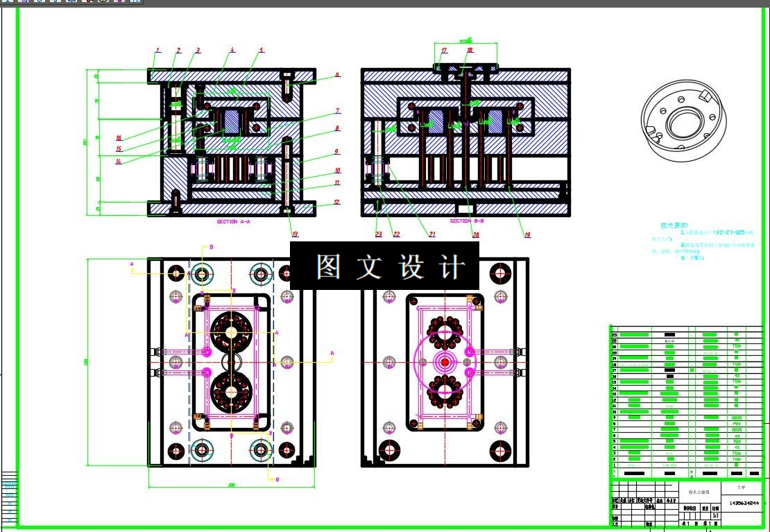Click the 250 width dimension below plan view
The width and height of the screenshot is (770, 532).
pos(231,486)
